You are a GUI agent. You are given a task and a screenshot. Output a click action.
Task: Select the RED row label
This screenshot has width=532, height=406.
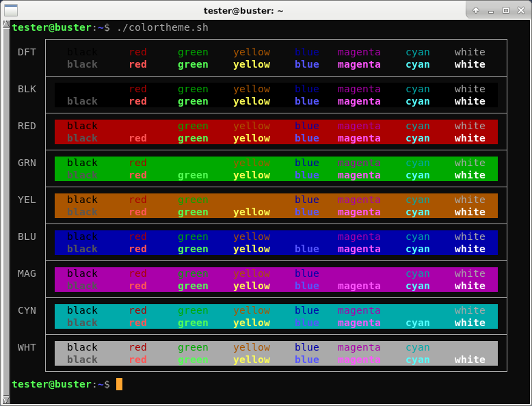tap(27, 126)
